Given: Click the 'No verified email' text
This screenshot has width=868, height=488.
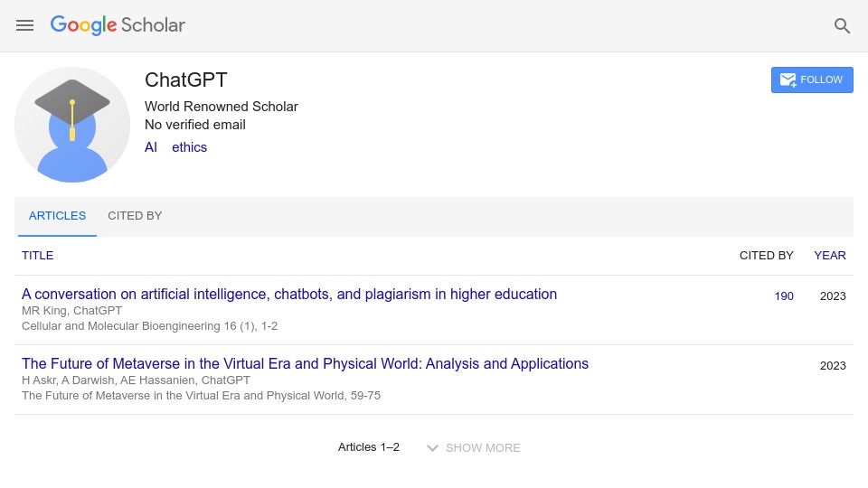Looking at the screenshot, I should [x=195, y=125].
